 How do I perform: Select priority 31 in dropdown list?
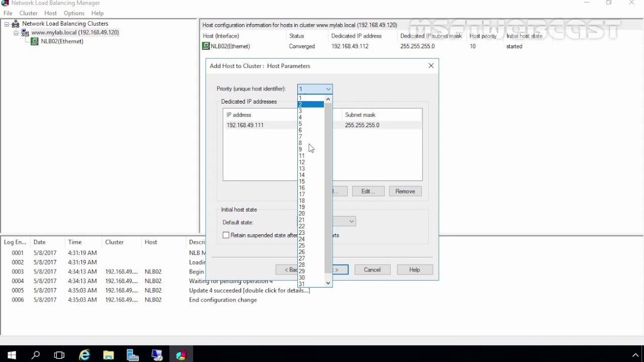pos(311,284)
